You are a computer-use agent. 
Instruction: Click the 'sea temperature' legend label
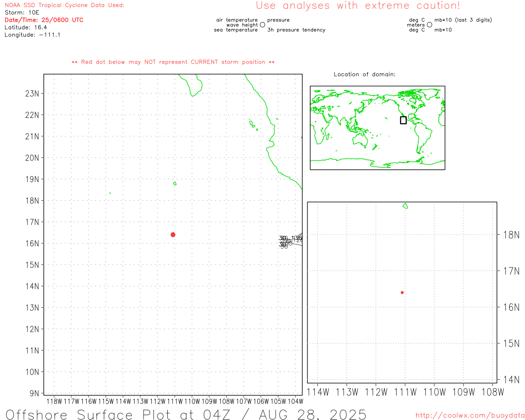coord(236,30)
